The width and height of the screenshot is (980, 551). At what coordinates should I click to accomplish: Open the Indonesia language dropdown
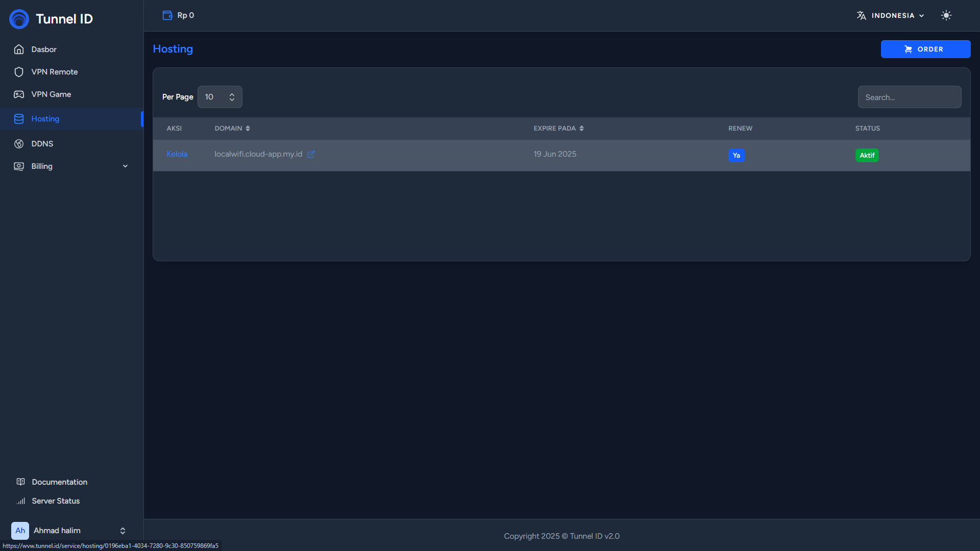[x=897, y=15]
